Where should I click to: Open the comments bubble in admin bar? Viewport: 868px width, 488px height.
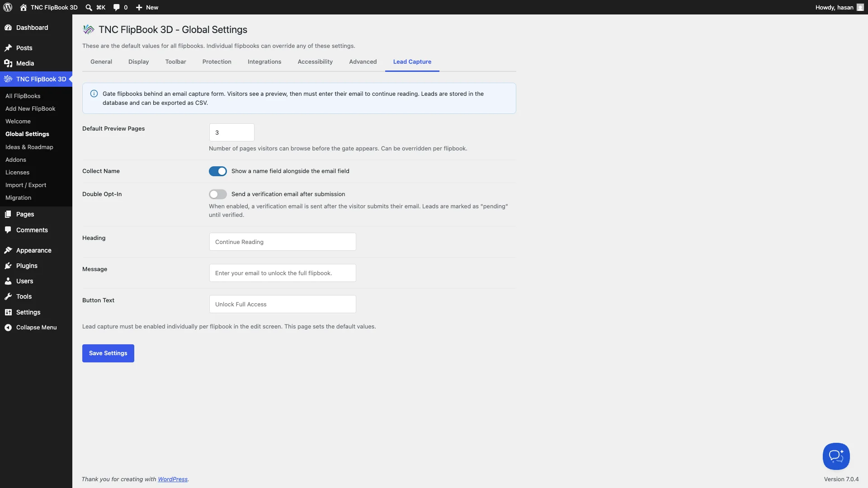(x=117, y=7)
